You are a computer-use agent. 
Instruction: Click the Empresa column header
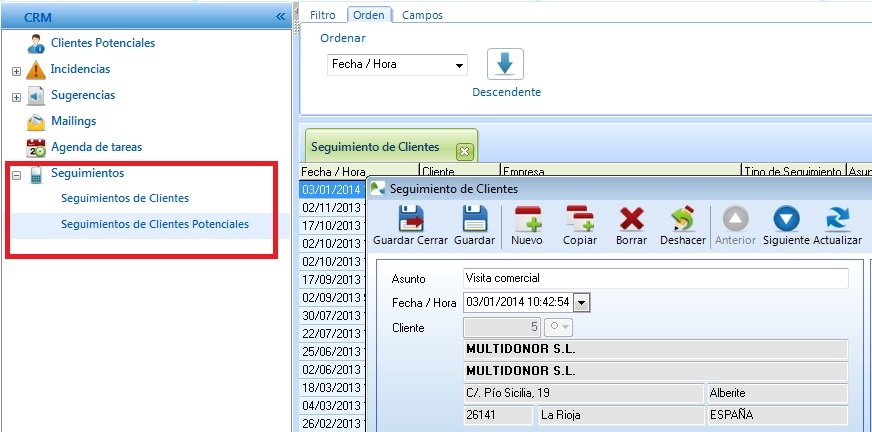621,171
